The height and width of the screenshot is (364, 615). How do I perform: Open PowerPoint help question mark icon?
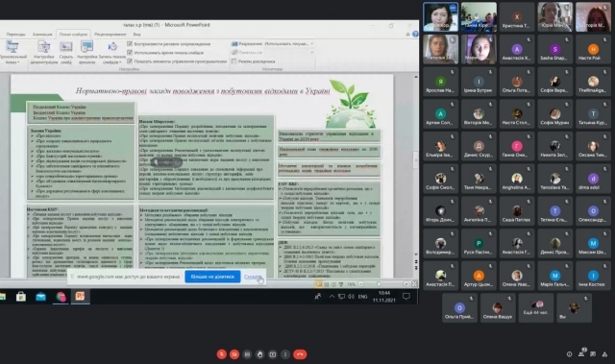415,34
